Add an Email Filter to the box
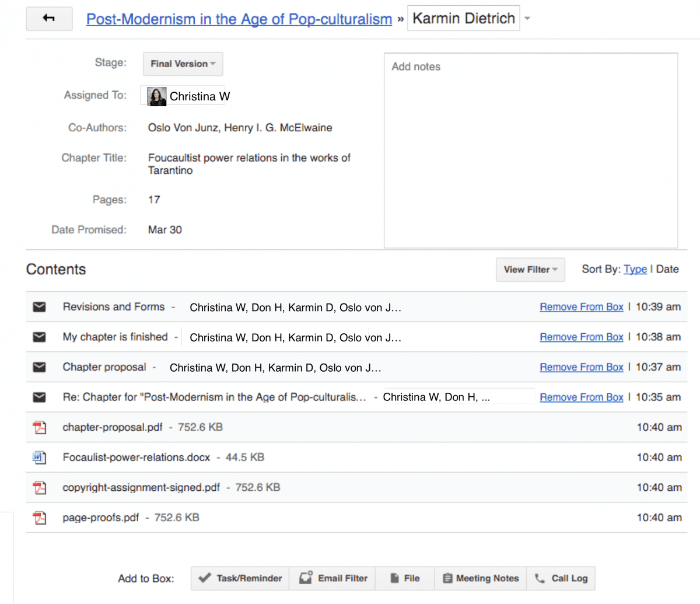The image size is (700, 604). coord(333,578)
